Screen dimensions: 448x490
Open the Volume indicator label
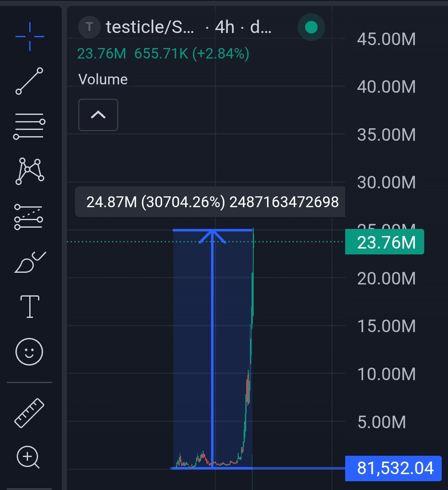(103, 79)
